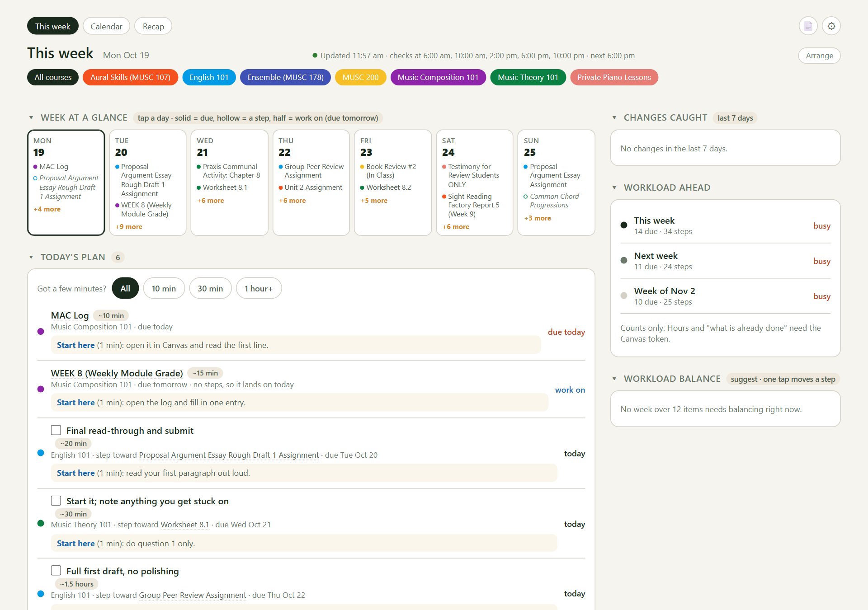Switch to the Calendar tab
The image size is (868, 610).
point(106,26)
